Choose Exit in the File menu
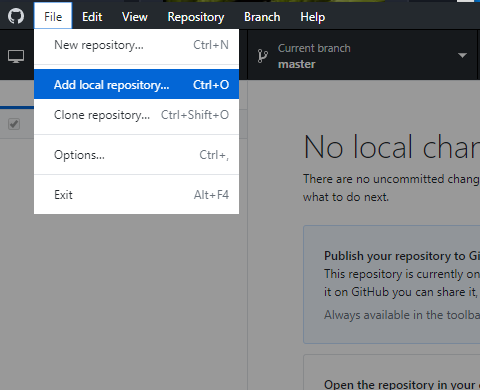 136,195
